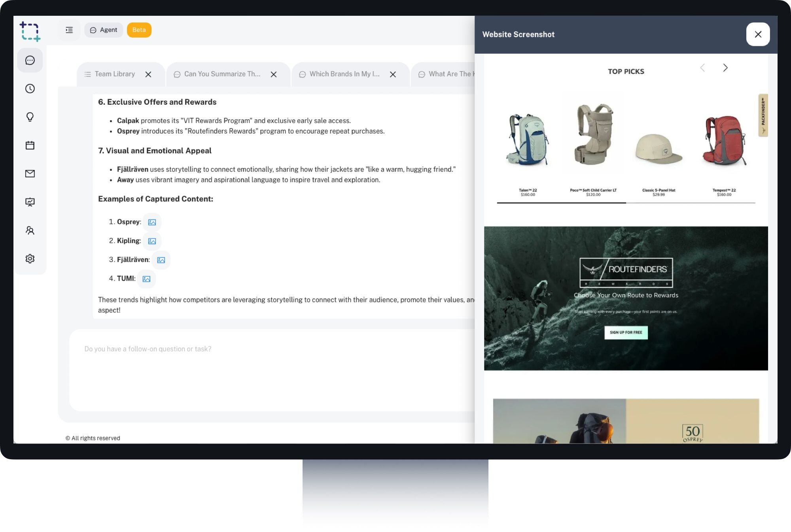This screenshot has height=532, width=791.
Task: Click the '6. Exclusive Offers and Rewards' heading
Action: [x=157, y=102]
